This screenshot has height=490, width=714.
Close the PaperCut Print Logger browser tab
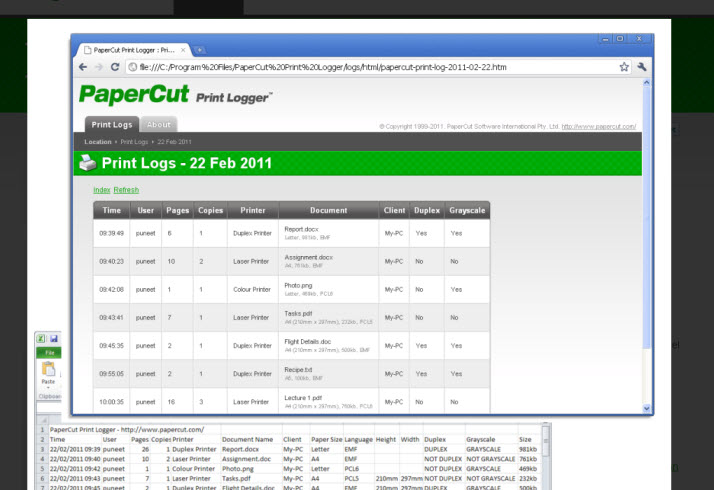point(183,50)
